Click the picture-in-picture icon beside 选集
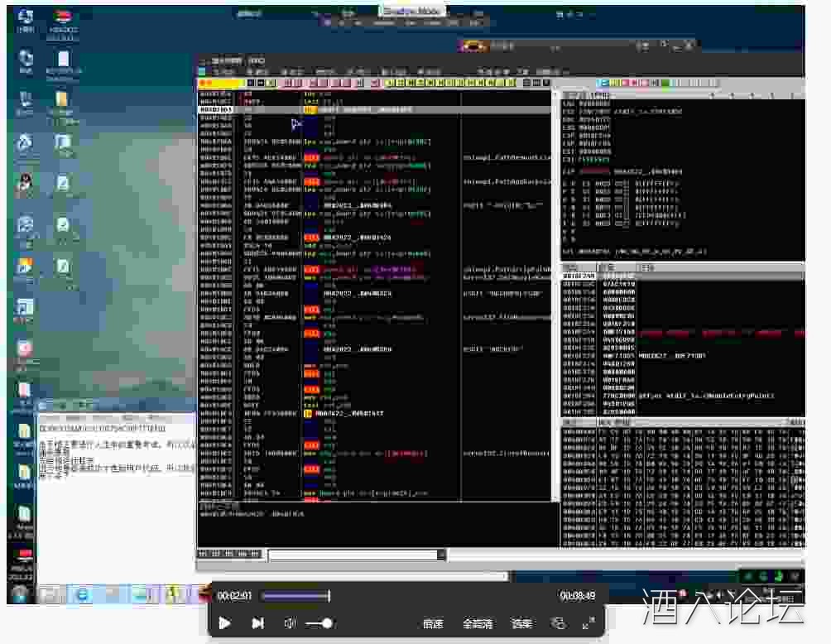Screen dimensions: 831x644 tap(558, 623)
